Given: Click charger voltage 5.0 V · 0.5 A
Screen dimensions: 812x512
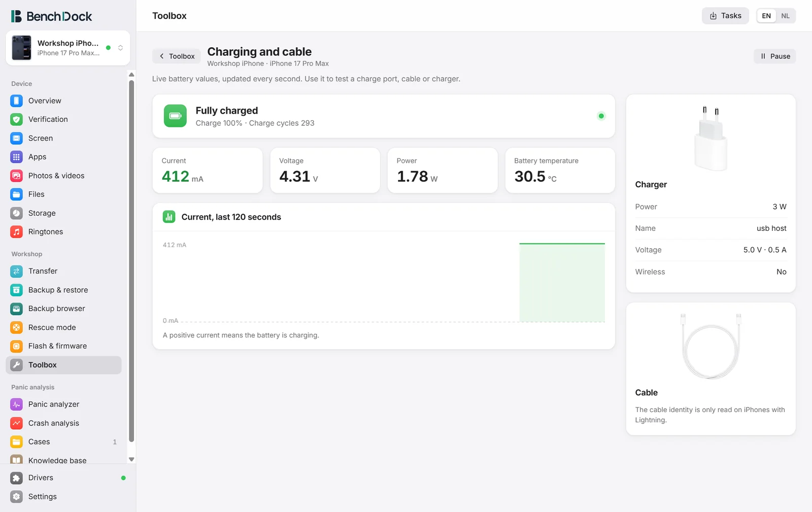Looking at the screenshot, I should 765,250.
